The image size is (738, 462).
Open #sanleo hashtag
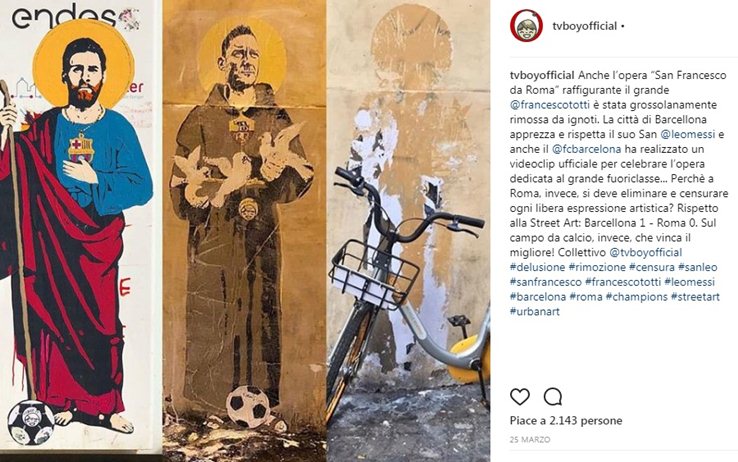pyautogui.click(x=698, y=267)
